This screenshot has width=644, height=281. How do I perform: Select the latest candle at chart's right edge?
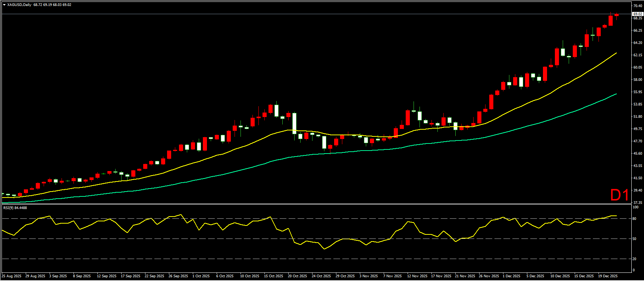[616, 15]
